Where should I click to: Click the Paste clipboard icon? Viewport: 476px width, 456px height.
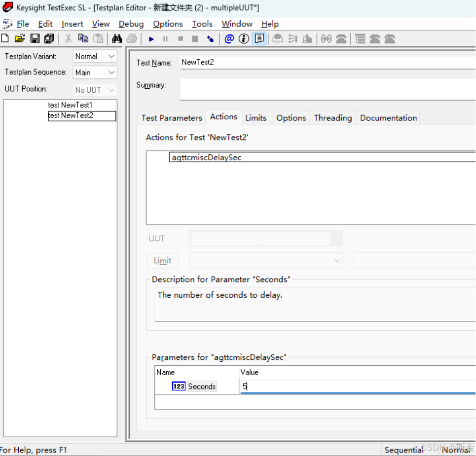(98, 38)
